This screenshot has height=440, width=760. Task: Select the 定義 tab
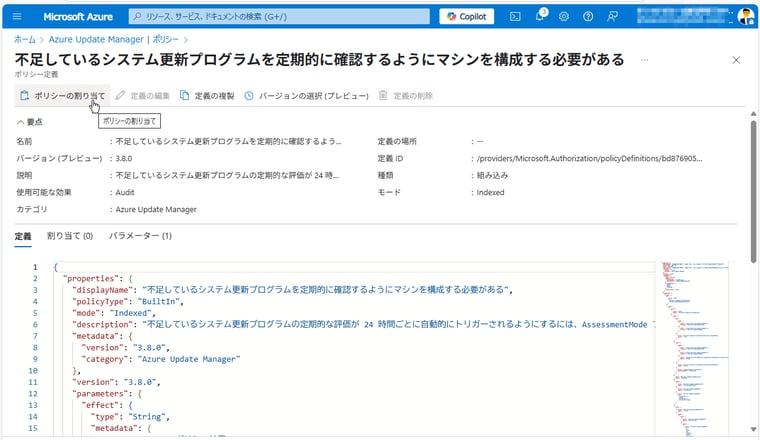tap(23, 236)
